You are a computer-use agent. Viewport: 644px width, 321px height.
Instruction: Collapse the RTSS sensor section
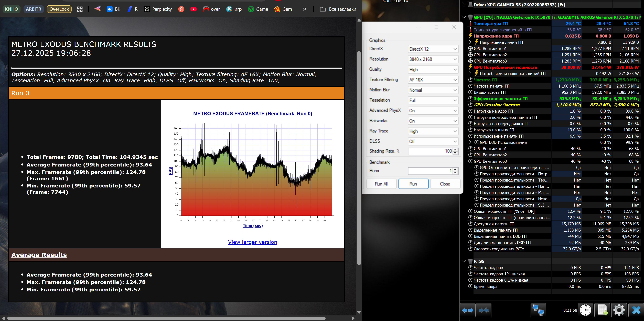(464, 261)
